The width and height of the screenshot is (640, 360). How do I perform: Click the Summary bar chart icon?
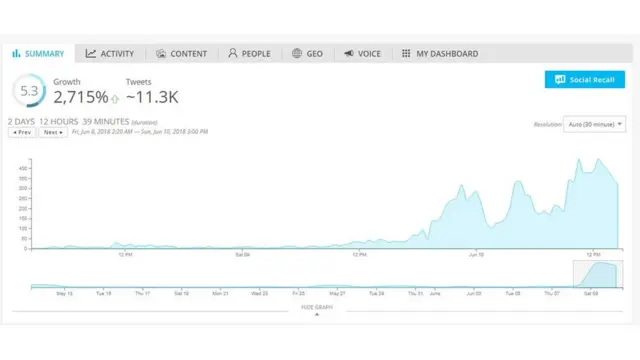coord(16,53)
